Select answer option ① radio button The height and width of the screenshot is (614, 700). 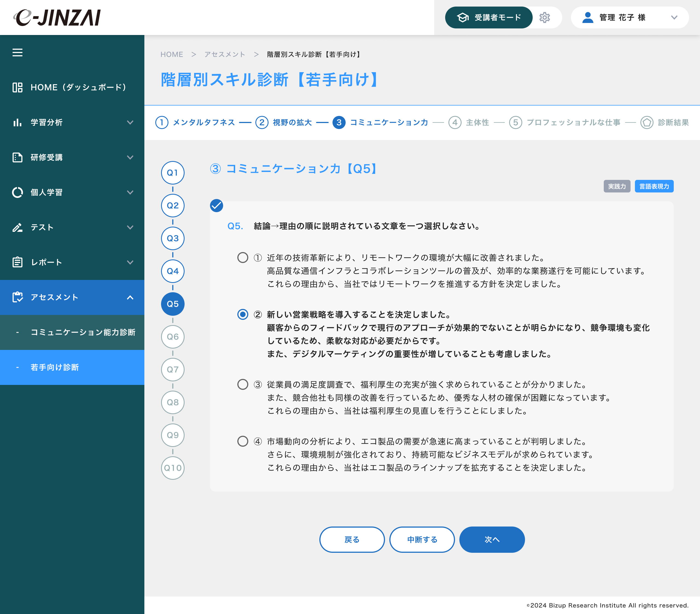tap(243, 258)
